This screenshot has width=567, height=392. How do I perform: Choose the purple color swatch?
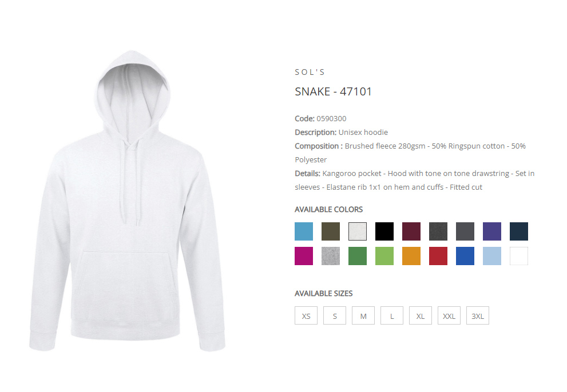492,231
